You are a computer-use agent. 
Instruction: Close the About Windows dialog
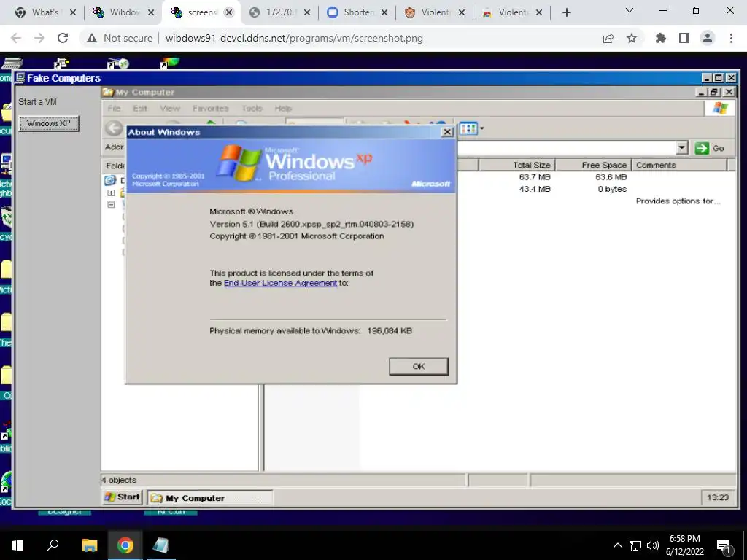(447, 132)
